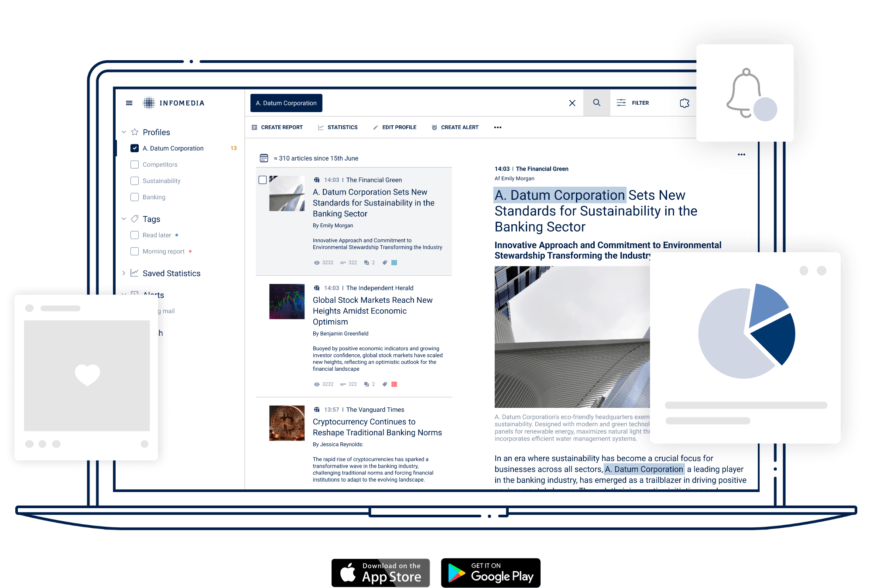Screen dimensions: 873x588
Task: Click comments icon on Financial Green article
Action: tap(366, 263)
